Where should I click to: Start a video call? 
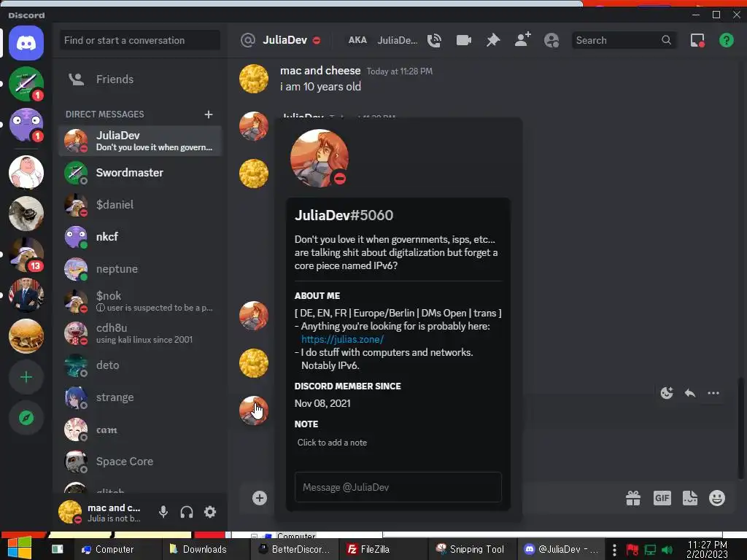[x=463, y=41]
